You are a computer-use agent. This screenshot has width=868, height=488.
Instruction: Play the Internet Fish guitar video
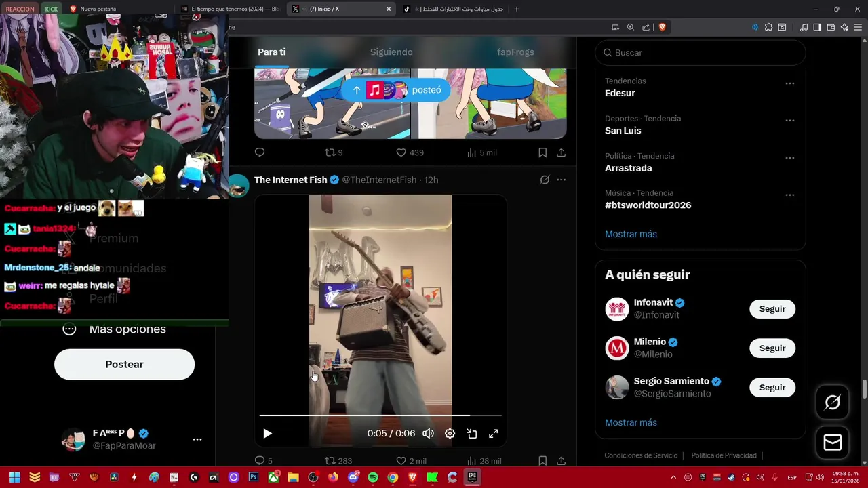267,434
